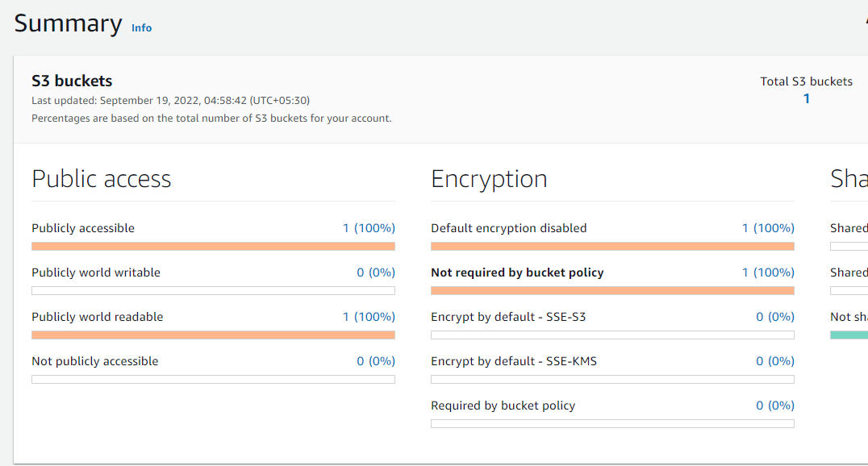
Task: Open Required by bucket policy 0 (0%) count
Action: [x=775, y=405]
